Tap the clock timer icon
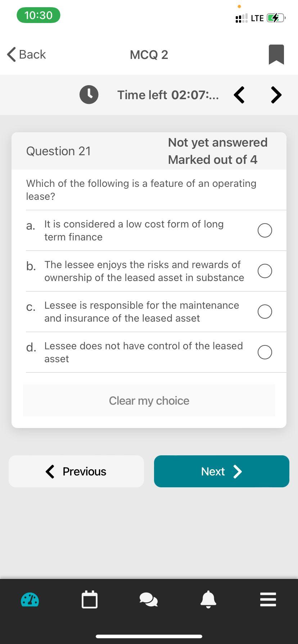This screenshot has height=644, width=298. coord(89,95)
